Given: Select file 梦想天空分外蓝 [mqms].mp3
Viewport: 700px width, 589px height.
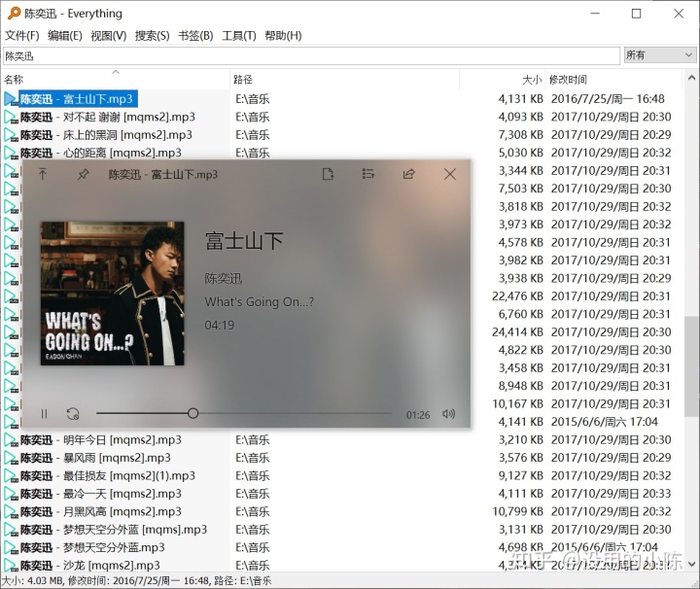Looking at the screenshot, I should pyautogui.click(x=114, y=530).
